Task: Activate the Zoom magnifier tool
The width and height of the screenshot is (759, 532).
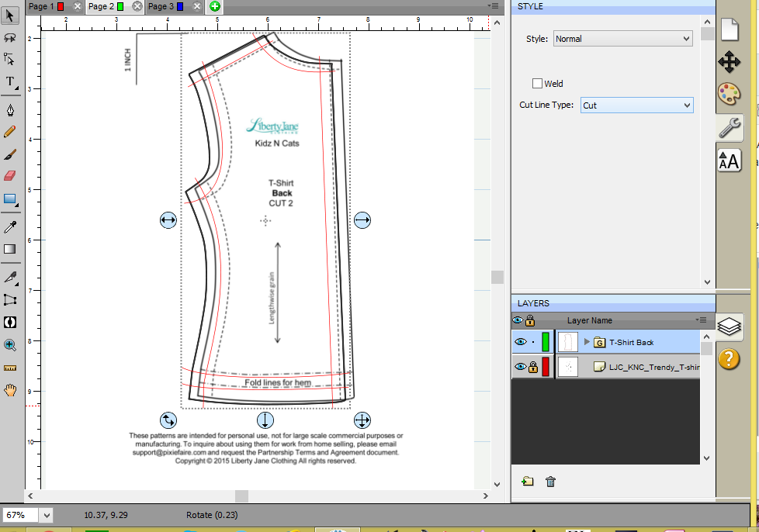Action: point(11,345)
